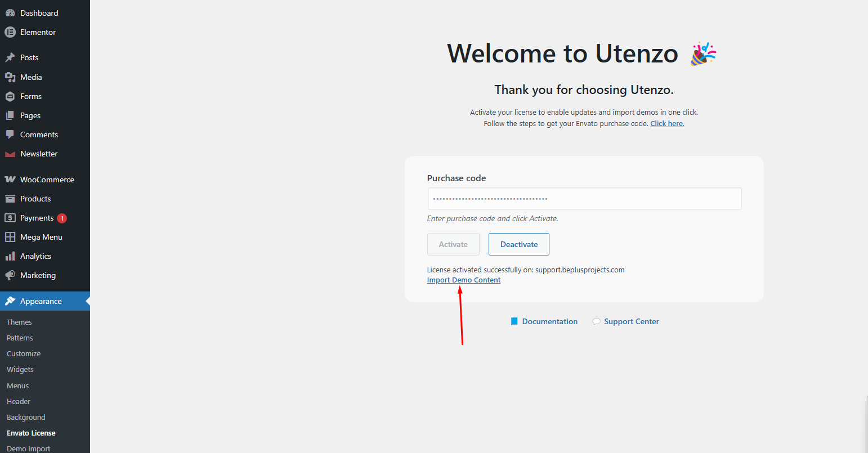The image size is (868, 453).
Task: Select the Comments speech bubble icon
Action: click(x=10, y=134)
